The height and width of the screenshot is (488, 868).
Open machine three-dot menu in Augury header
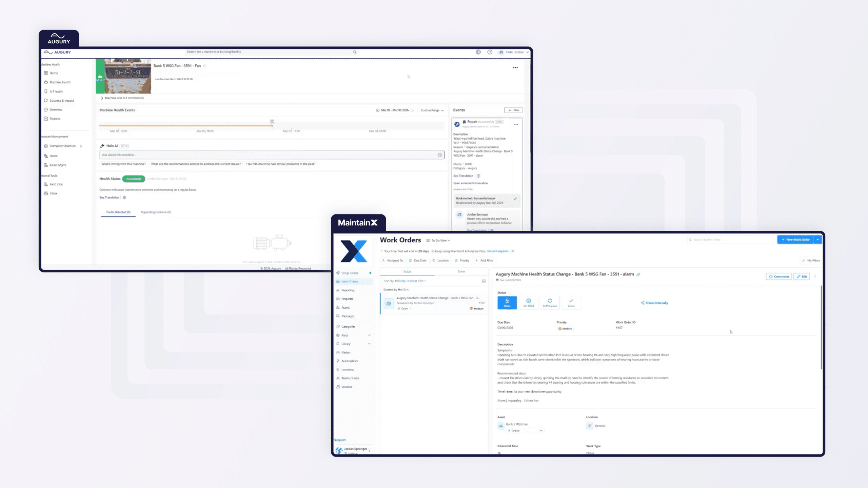click(x=515, y=68)
